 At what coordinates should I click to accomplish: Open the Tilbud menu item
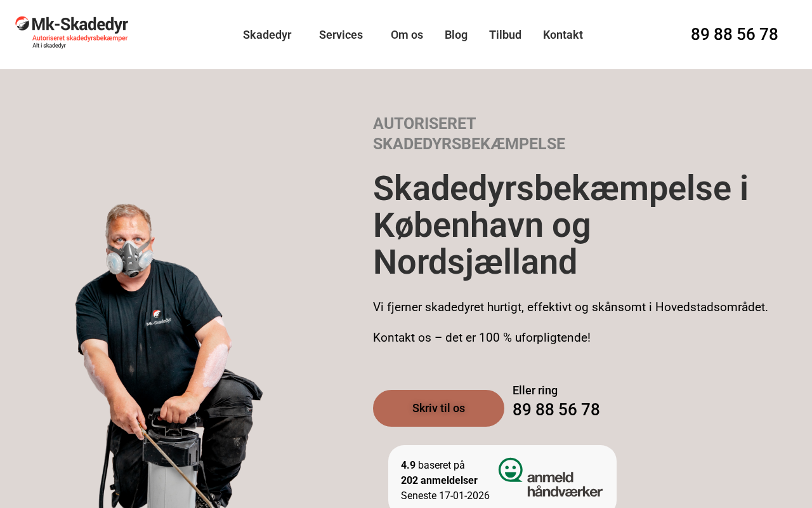tap(505, 35)
